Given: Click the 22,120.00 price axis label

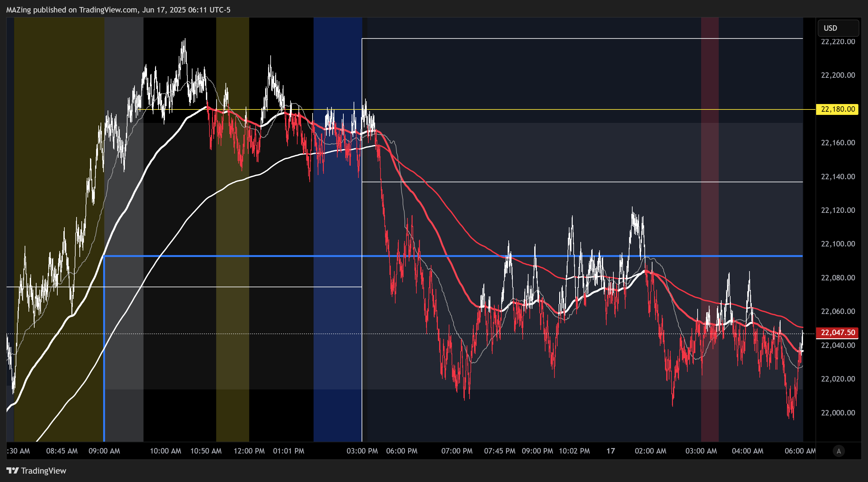Looking at the screenshot, I should (x=838, y=210).
